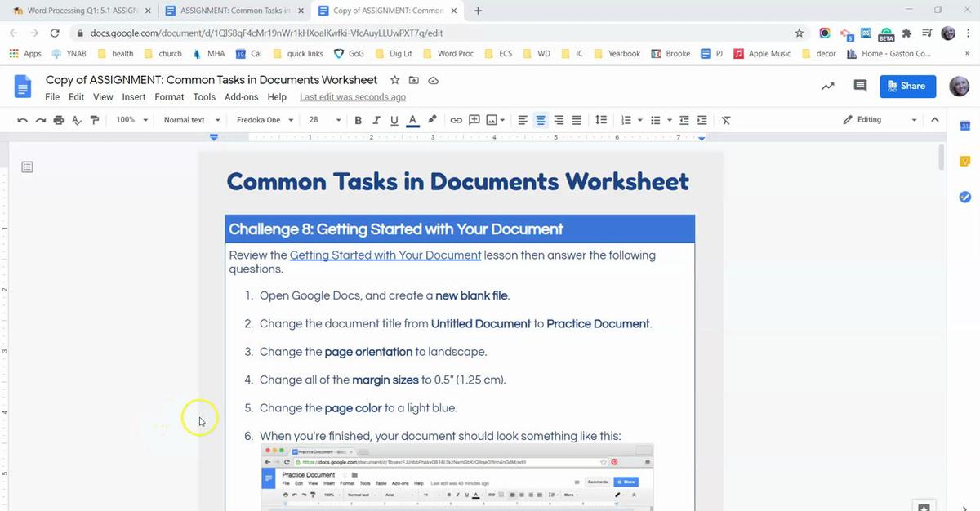
Task: Open the zoom 100% dropdown
Action: (x=131, y=120)
